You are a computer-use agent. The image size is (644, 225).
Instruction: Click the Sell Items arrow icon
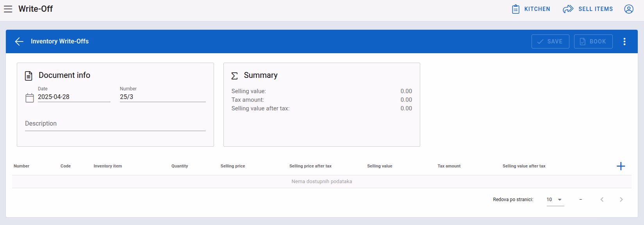[x=568, y=9]
